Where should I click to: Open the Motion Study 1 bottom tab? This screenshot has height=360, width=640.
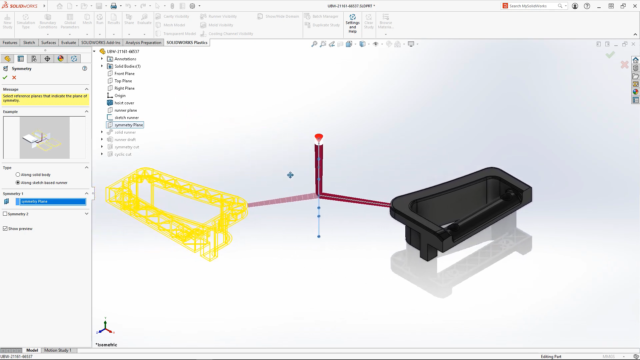point(58,350)
